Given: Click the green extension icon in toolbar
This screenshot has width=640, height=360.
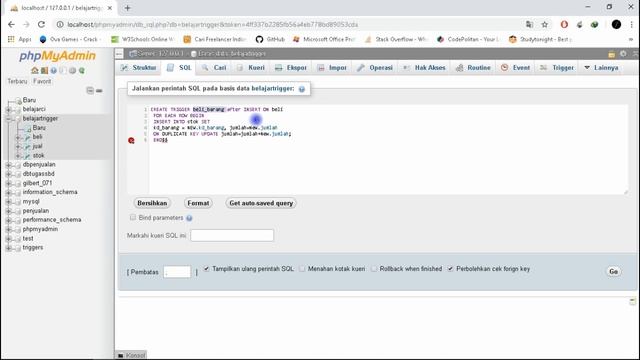Looking at the screenshot, I should pos(595,24).
